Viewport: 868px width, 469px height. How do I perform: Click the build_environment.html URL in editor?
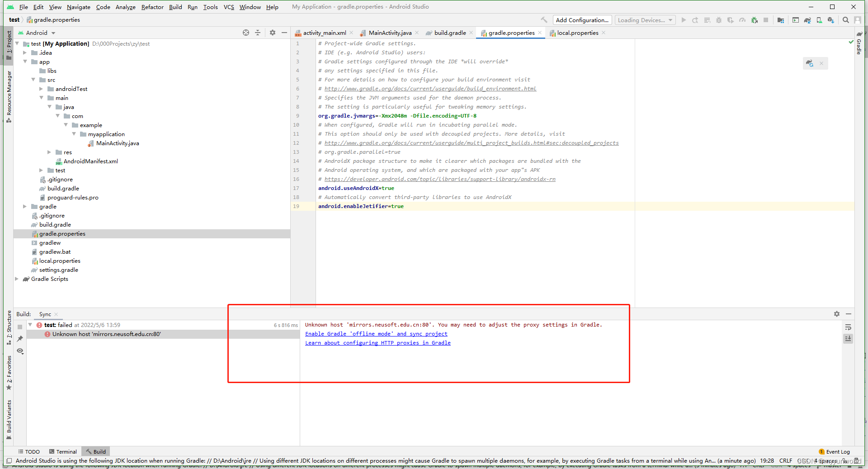coord(430,89)
